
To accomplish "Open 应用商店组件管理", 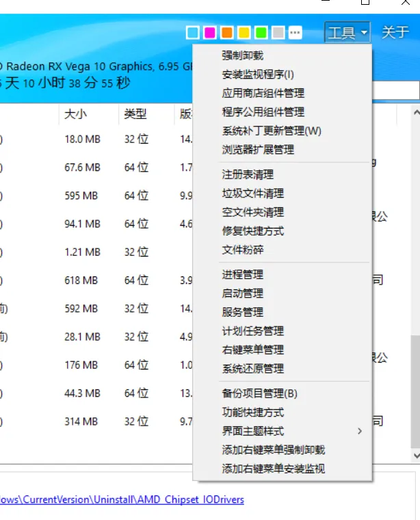I will coord(282,93).
